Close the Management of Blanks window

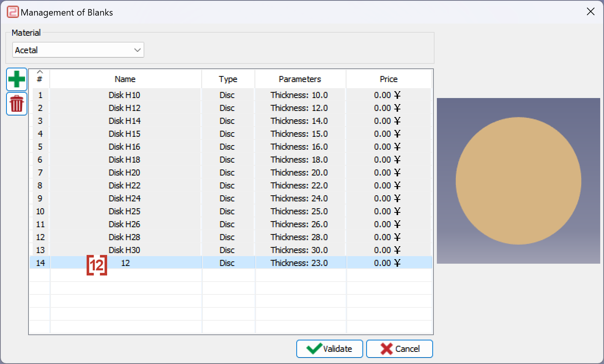pos(591,12)
